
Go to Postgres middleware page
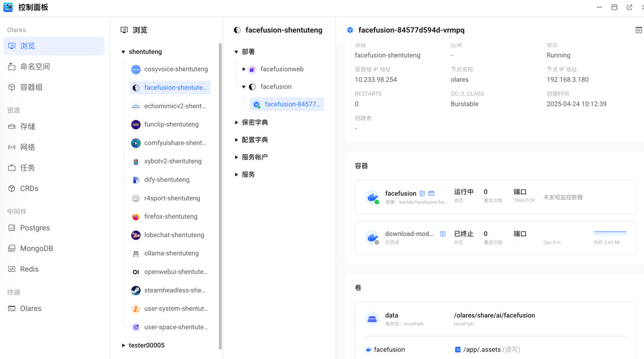[x=35, y=228]
